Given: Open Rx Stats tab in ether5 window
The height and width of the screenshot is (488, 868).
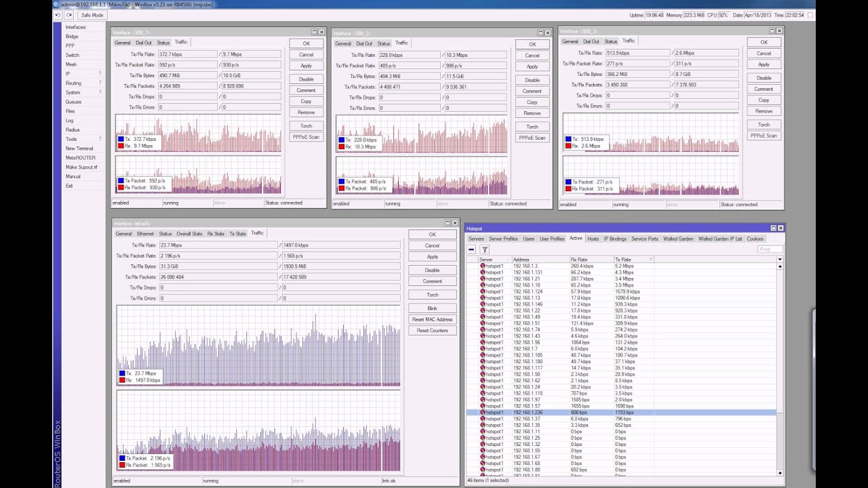Looking at the screenshot, I should tap(216, 234).
